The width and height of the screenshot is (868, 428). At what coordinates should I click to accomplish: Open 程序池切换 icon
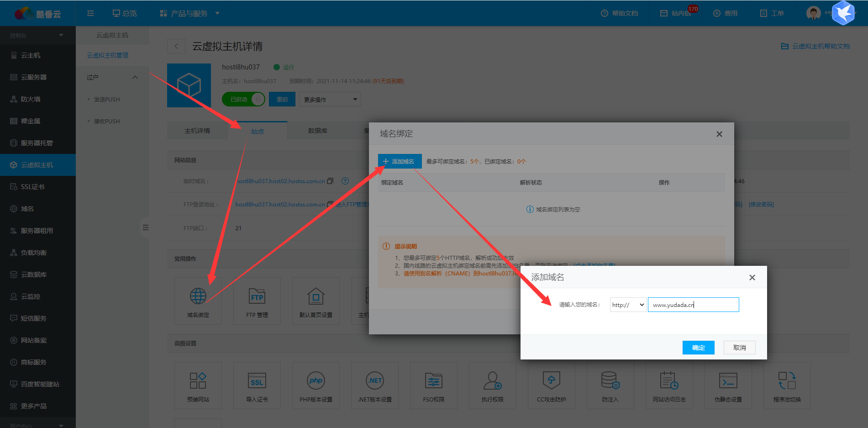click(x=787, y=380)
